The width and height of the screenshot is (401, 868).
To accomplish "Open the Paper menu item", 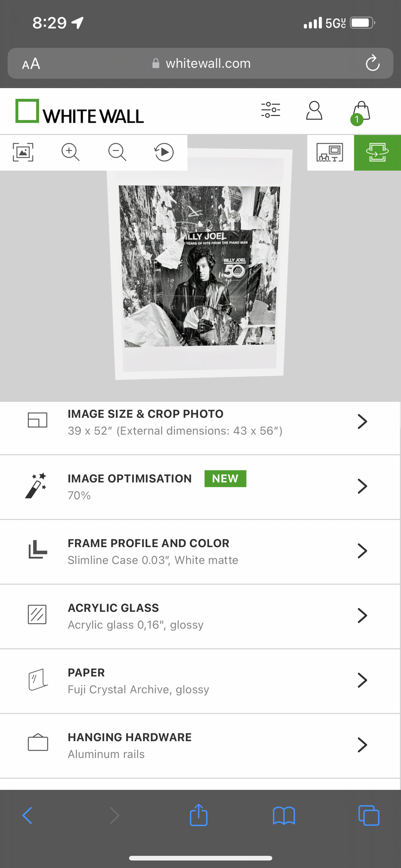I will (x=200, y=680).
